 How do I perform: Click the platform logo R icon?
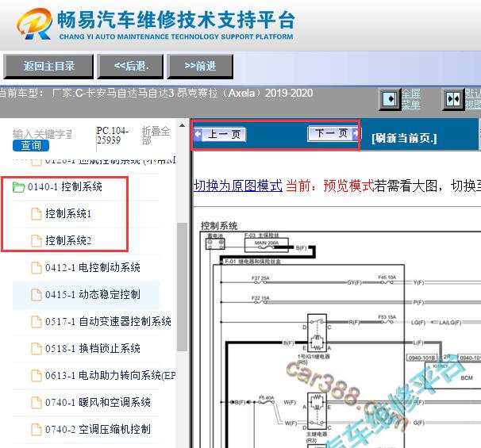click(x=34, y=25)
